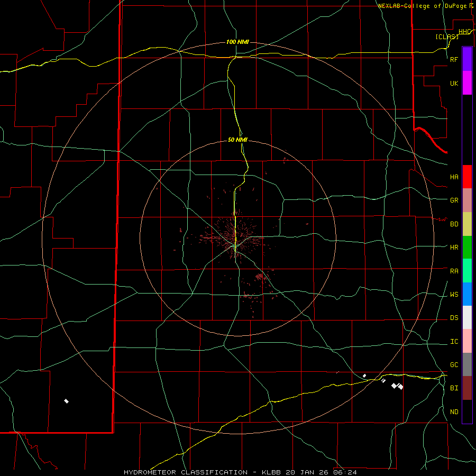The height and width of the screenshot is (476, 476).
Task: Click the "HA" legend label
Action: pos(454,177)
